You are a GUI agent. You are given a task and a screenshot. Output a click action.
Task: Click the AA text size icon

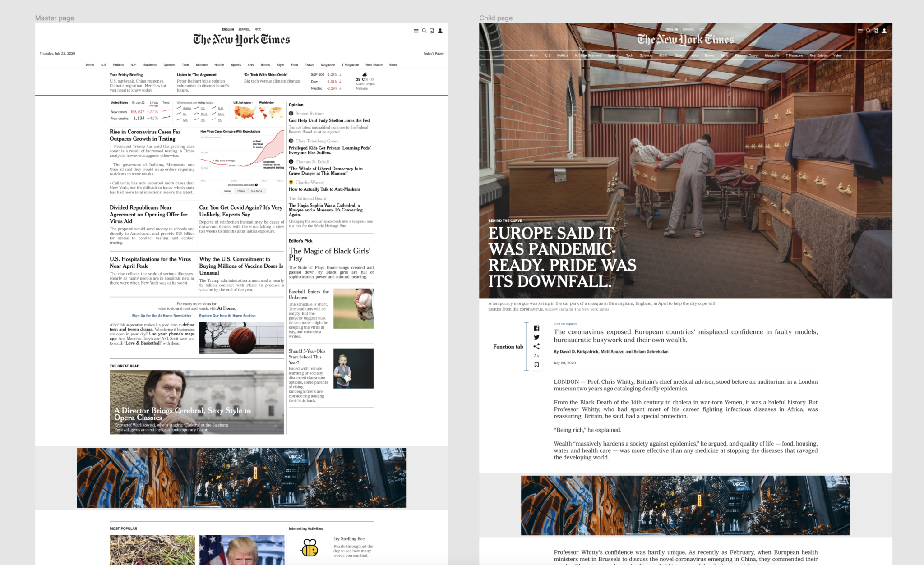536,356
